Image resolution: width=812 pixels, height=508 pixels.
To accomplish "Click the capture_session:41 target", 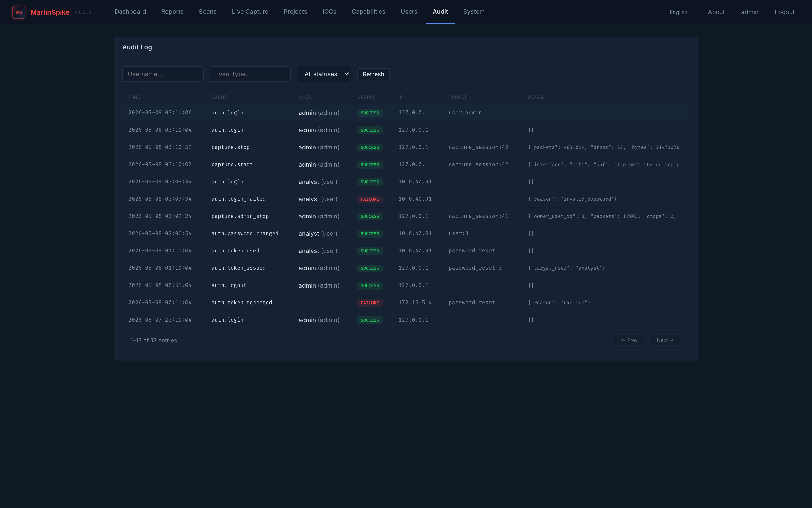I will 478,216.
